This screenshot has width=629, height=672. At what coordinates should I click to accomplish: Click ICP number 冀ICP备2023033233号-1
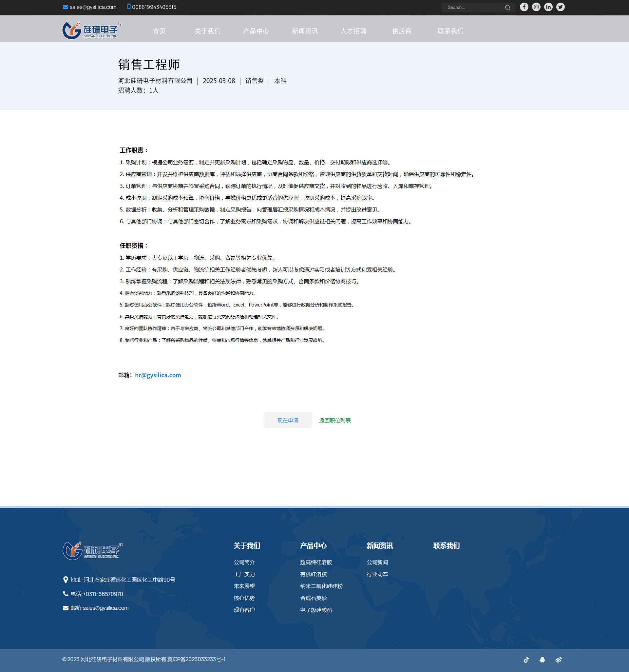pos(197,659)
